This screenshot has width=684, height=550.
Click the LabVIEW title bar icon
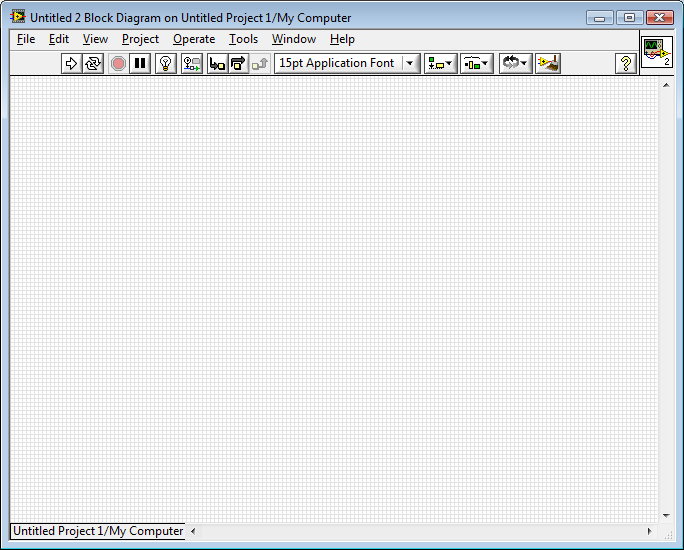tap(18, 17)
